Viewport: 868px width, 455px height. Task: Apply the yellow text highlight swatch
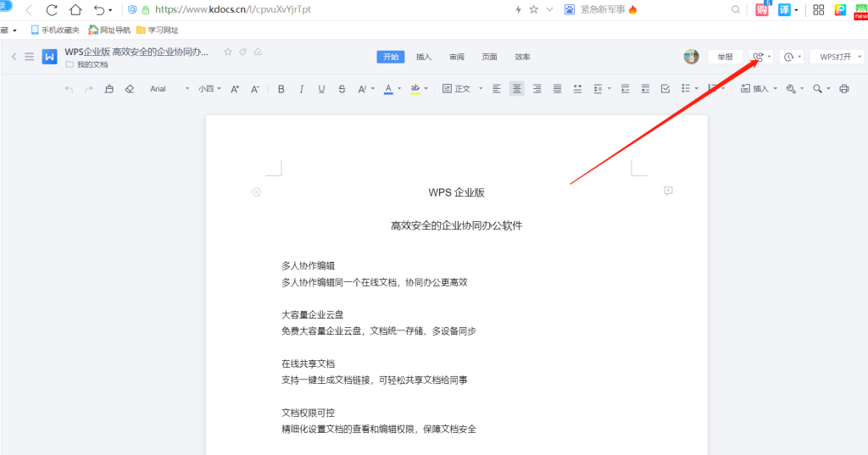415,89
